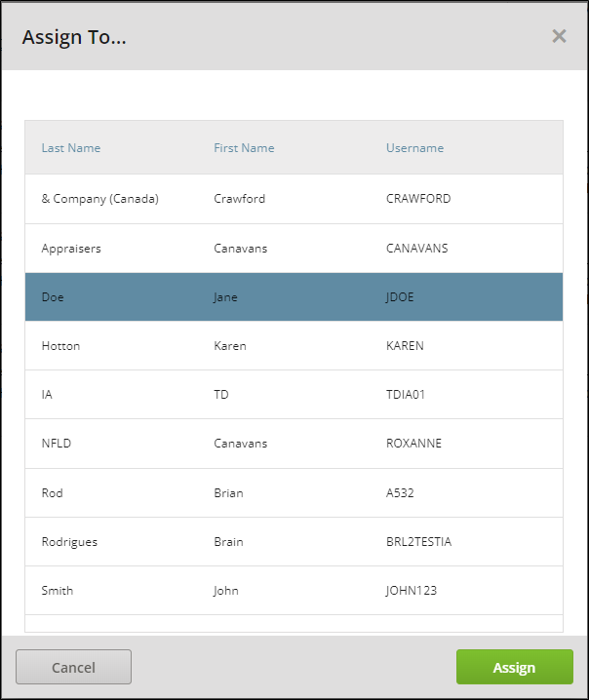Select the Brain Rodrigues row

click(x=294, y=541)
